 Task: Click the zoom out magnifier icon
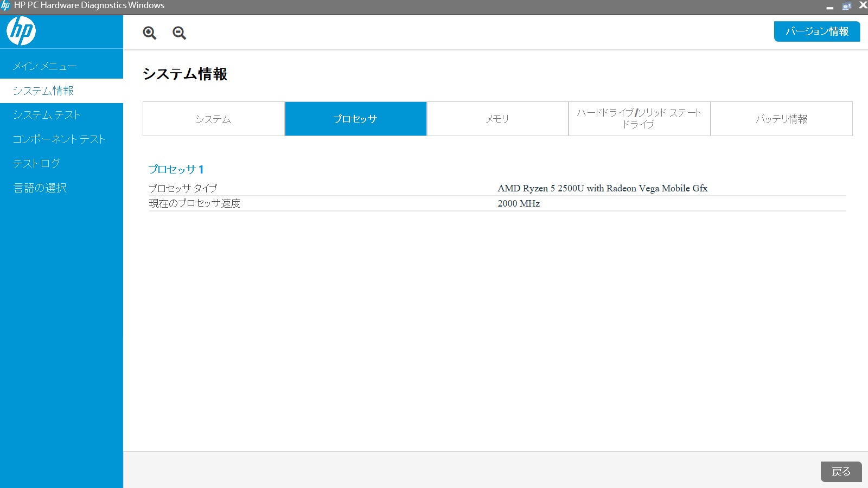(x=180, y=33)
